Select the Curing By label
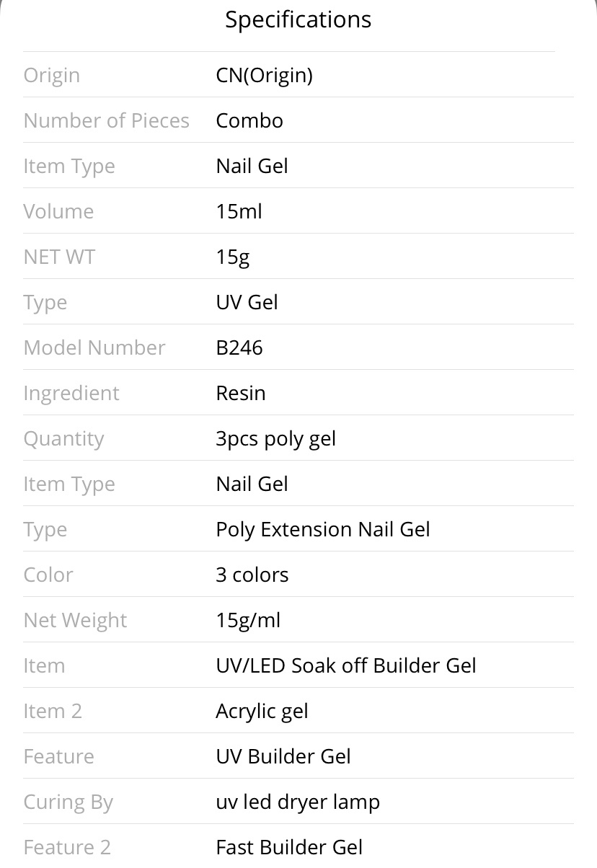 click(68, 802)
